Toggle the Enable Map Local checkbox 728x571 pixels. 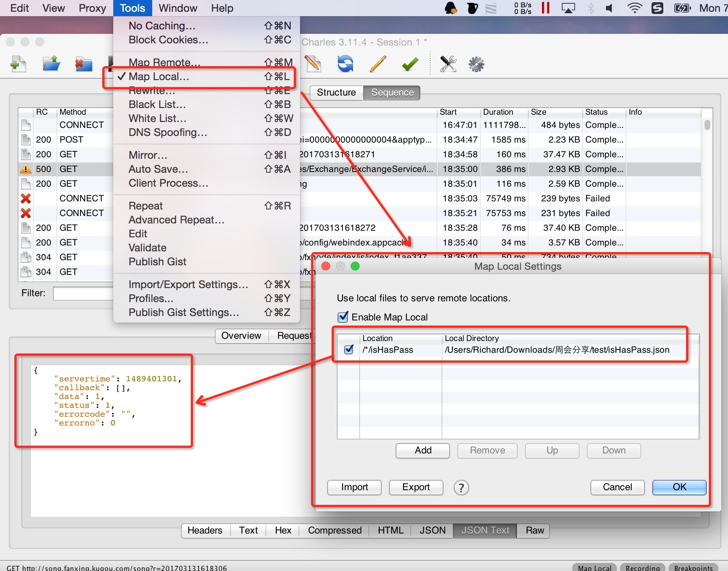(343, 317)
